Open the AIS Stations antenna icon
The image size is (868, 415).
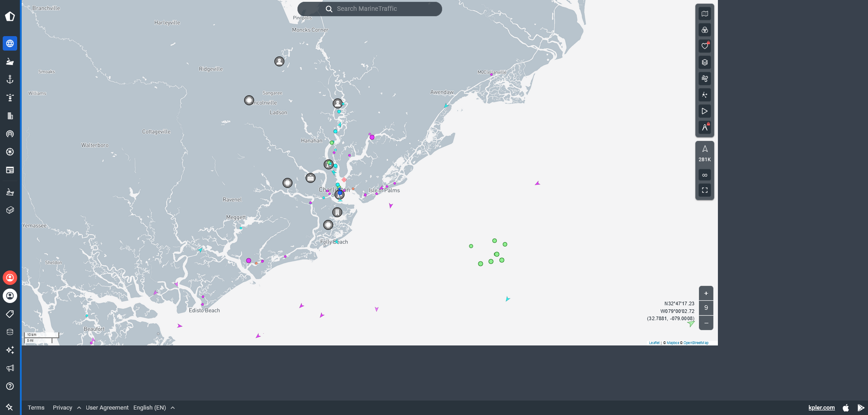point(10,134)
